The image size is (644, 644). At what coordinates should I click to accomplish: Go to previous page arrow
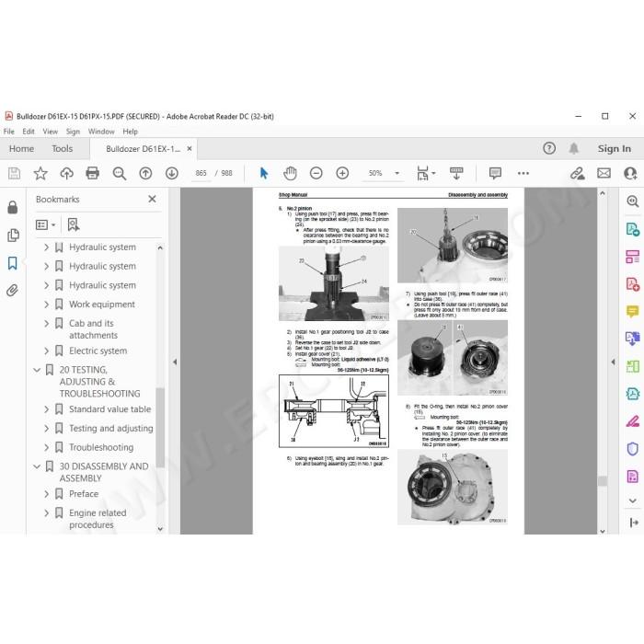(145, 173)
